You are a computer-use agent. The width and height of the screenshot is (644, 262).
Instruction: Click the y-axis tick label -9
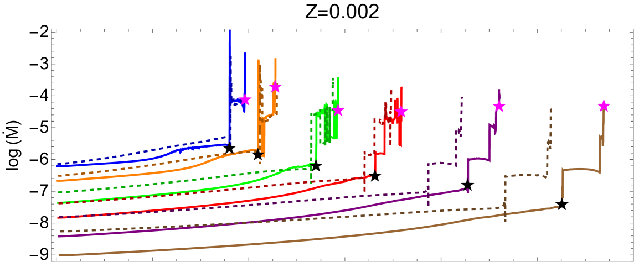tap(39, 255)
